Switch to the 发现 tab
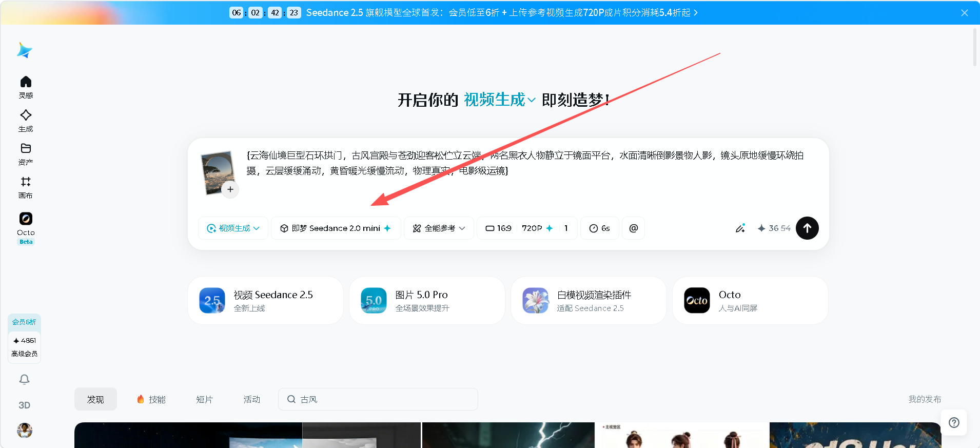This screenshot has height=448, width=980. (x=95, y=399)
